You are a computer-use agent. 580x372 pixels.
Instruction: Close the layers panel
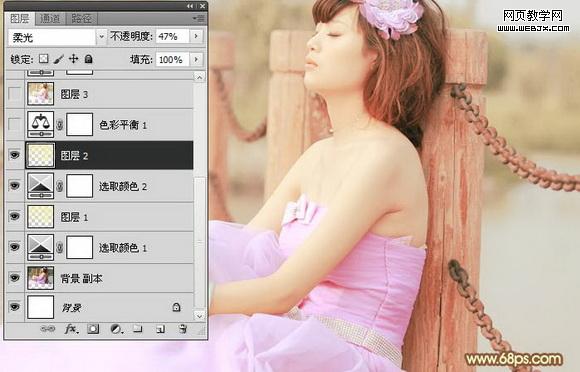[203, 6]
